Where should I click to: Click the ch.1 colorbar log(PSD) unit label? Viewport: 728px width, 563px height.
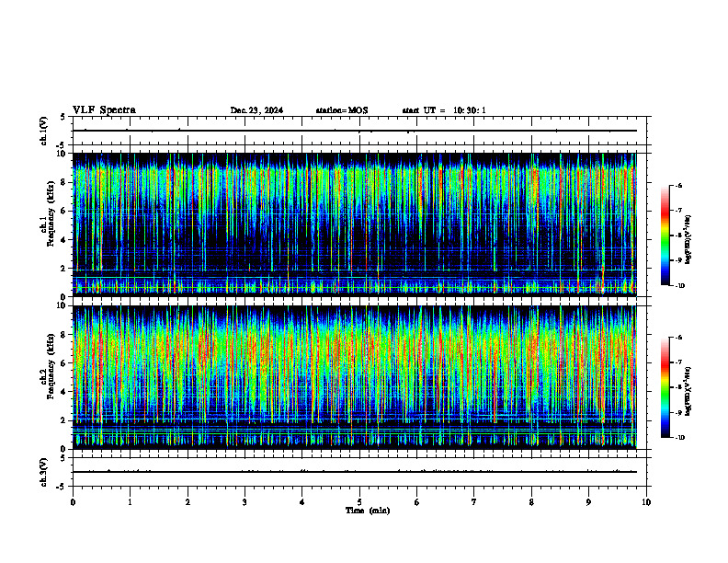[688, 239]
